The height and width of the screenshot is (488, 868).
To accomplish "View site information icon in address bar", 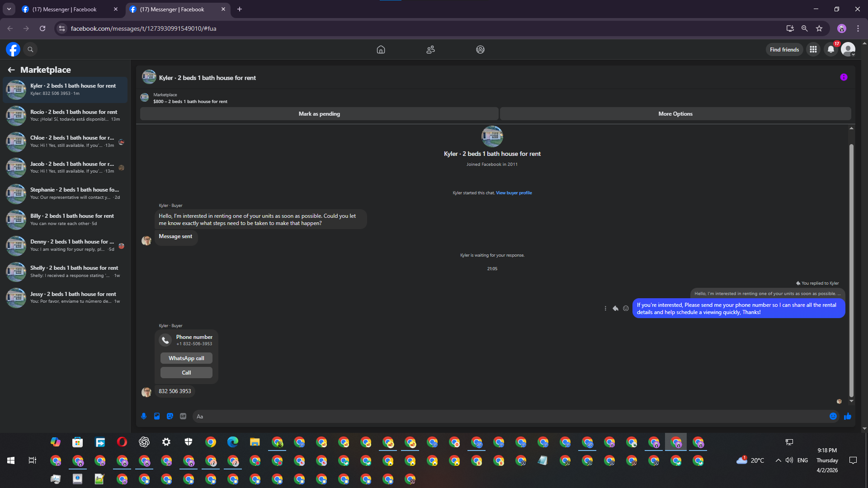I will pyautogui.click(x=62, y=28).
